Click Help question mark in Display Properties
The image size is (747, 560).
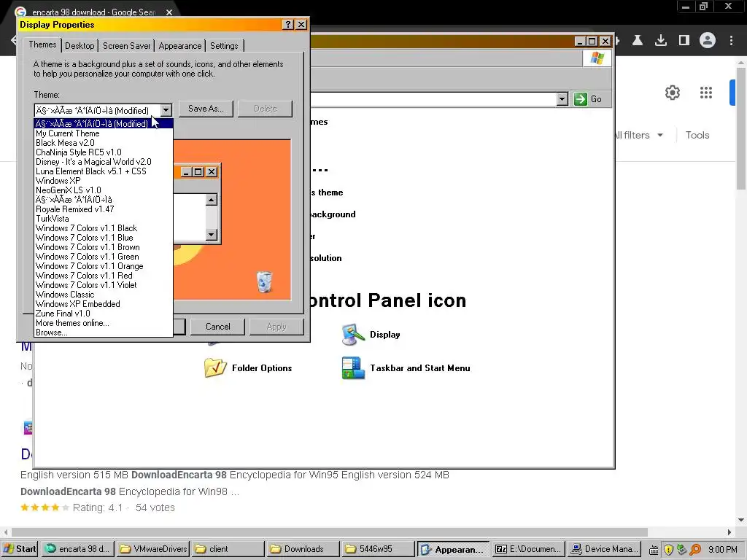(287, 25)
